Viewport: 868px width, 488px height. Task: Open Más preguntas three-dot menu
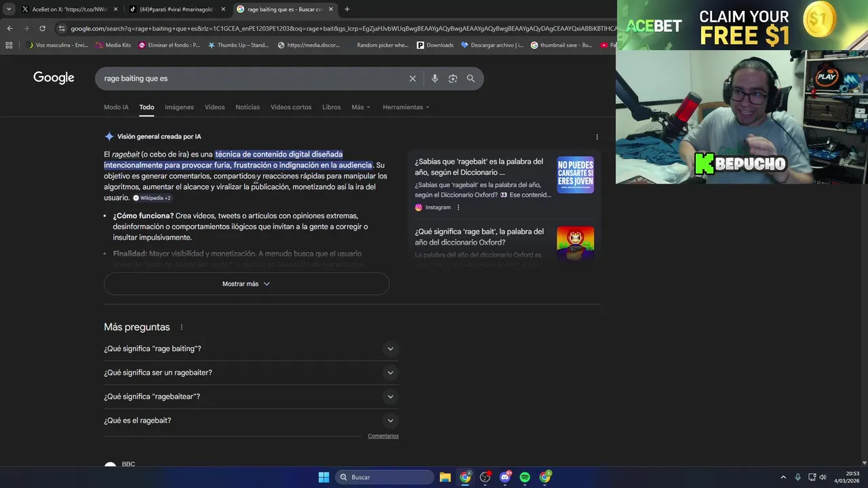point(181,327)
